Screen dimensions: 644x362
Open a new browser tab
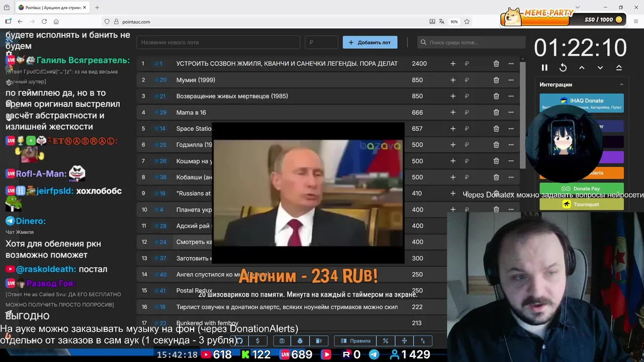(x=97, y=8)
